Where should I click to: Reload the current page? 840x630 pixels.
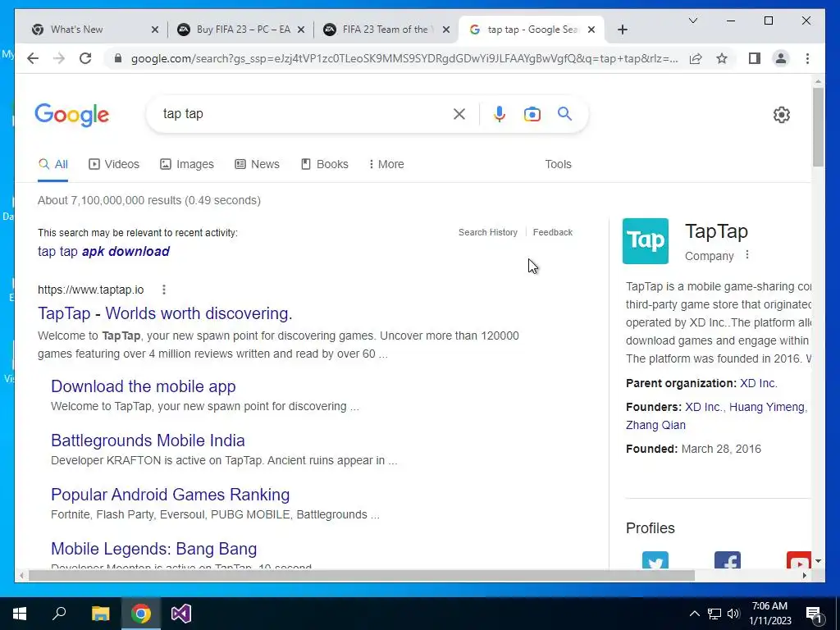85,58
